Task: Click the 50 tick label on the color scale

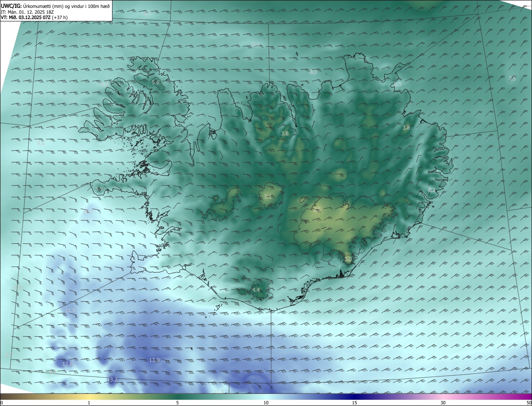Action: click(529, 403)
